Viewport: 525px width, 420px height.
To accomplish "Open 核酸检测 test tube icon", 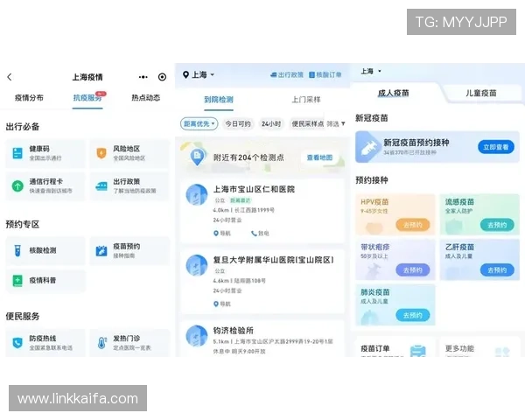I will pos(17,250).
